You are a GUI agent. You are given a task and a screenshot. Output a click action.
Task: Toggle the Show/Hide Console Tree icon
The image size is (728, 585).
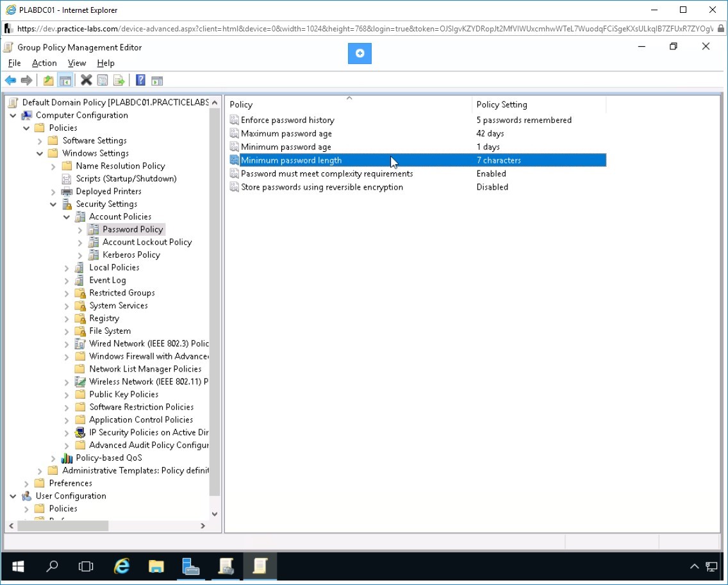65,80
